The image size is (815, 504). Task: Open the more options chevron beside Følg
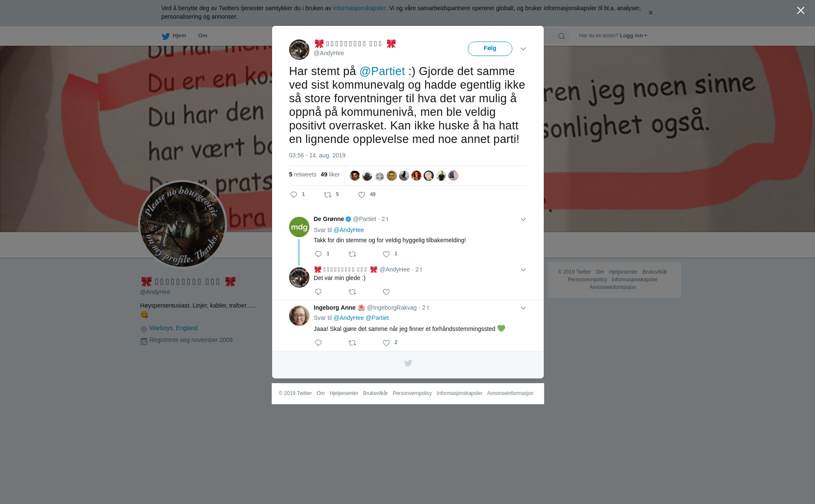coord(523,49)
